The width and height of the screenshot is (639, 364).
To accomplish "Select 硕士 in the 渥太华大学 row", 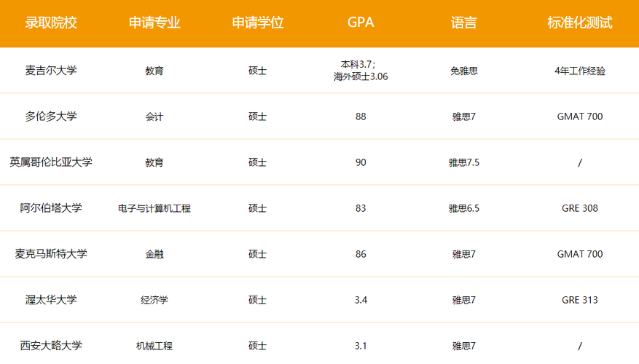I will 257,300.
